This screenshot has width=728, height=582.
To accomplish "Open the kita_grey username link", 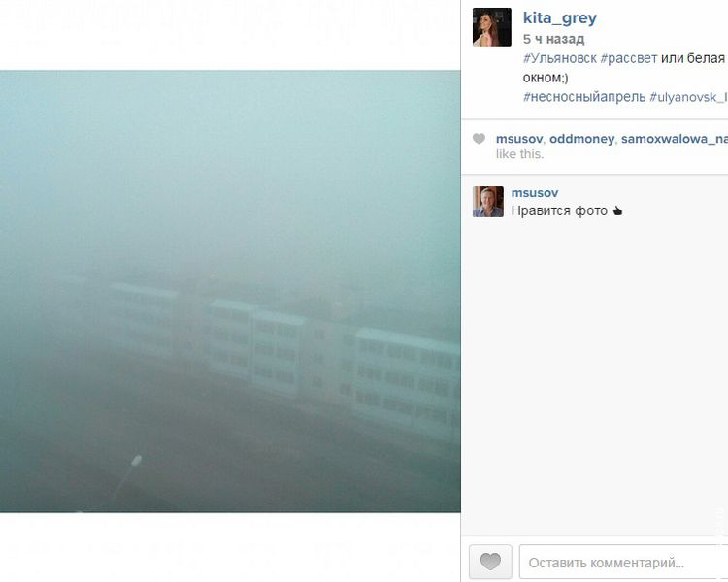I will coord(560,18).
